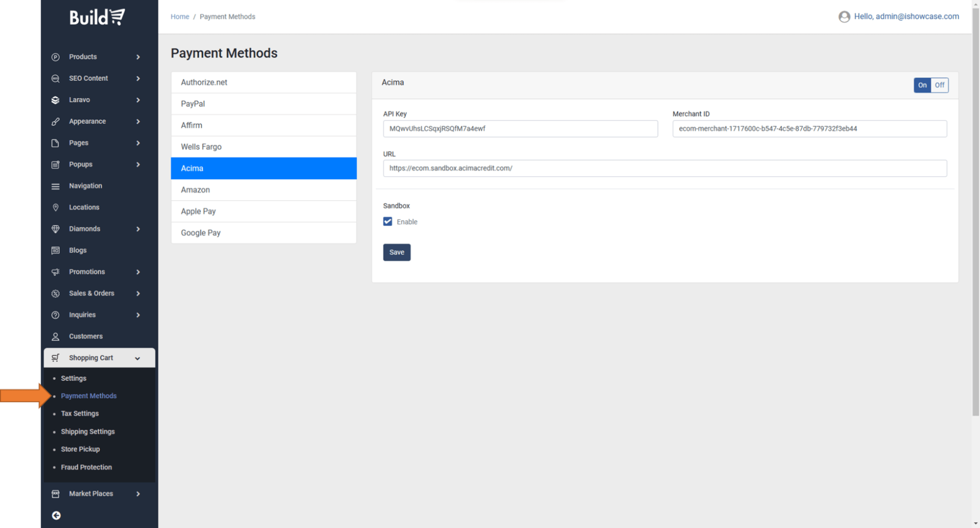
Task: Collapse the Shopping Cart submenu
Action: click(x=138, y=358)
